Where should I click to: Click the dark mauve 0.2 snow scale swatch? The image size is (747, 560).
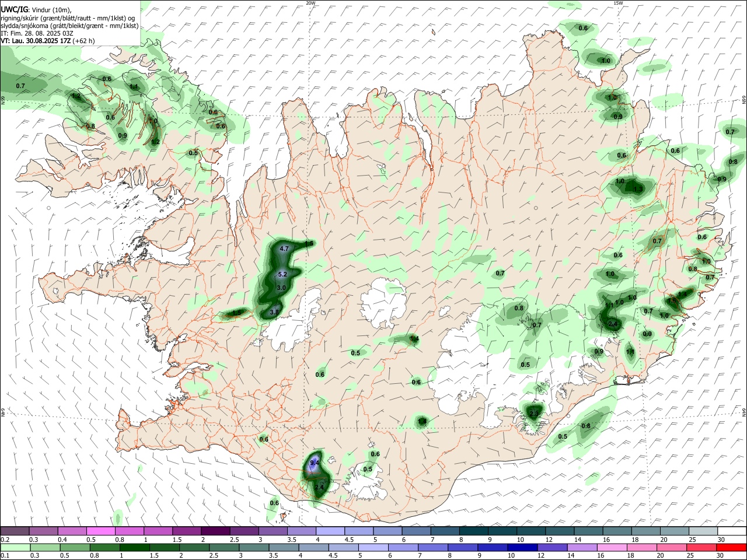pyautogui.click(x=14, y=531)
